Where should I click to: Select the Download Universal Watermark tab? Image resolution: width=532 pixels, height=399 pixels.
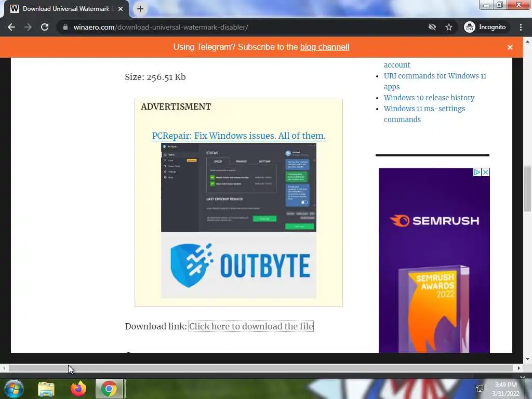pos(65,9)
